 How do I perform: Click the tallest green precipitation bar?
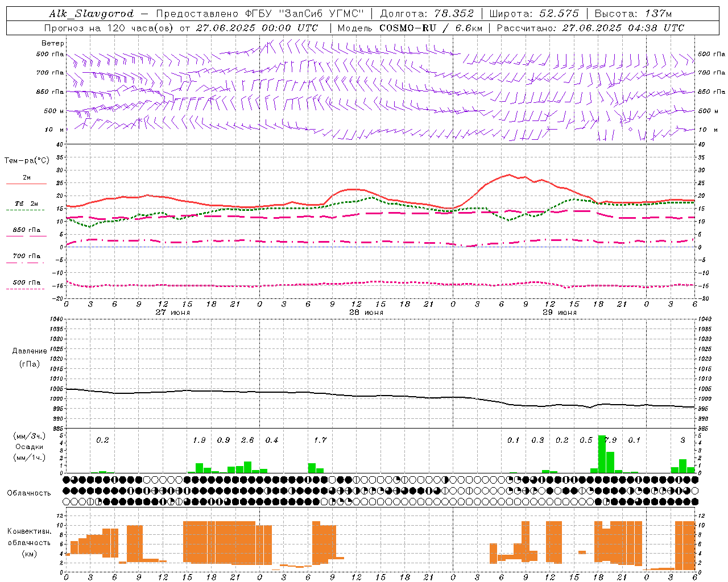tap(602, 454)
